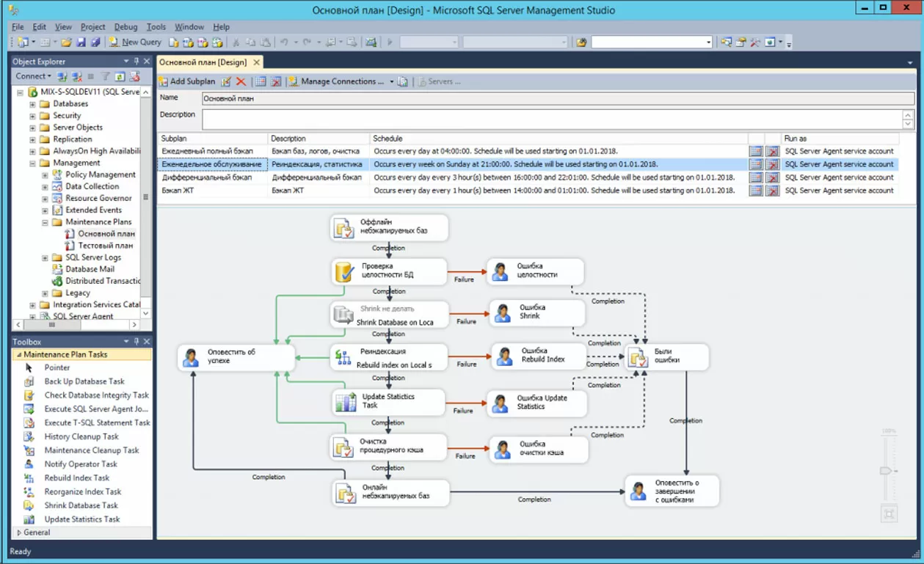
Task: Remove schedule icon for Бэкап ЖТ row
Action: pyautogui.click(x=772, y=191)
